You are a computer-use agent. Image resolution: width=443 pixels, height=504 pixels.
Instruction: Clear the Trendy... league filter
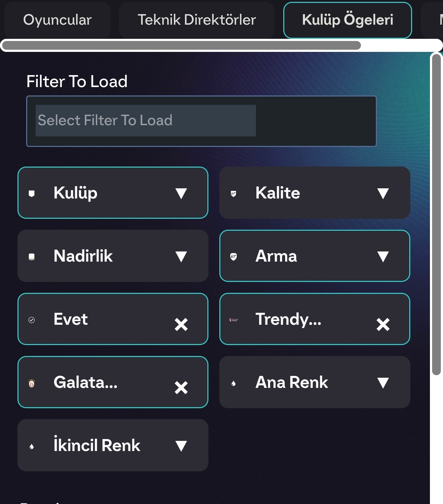click(x=383, y=324)
